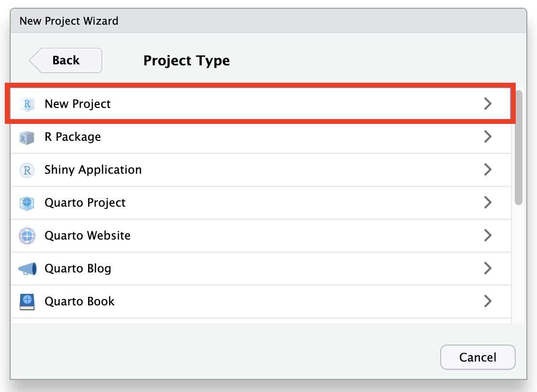
Task: Expand the R Package chevron arrow
Action: (x=488, y=137)
